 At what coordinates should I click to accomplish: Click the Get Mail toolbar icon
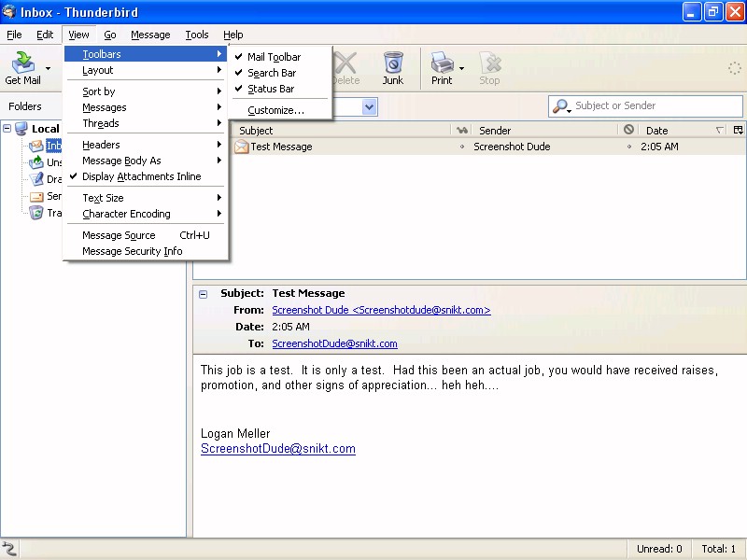click(x=22, y=63)
